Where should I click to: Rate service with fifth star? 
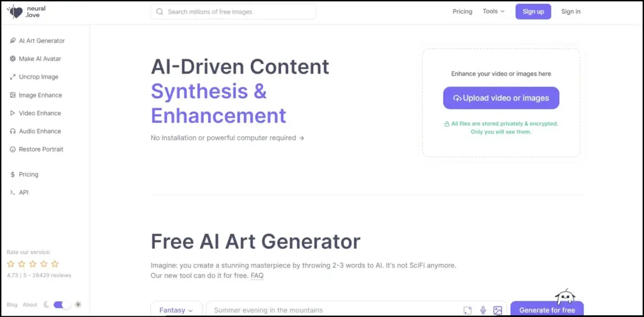[55, 264]
